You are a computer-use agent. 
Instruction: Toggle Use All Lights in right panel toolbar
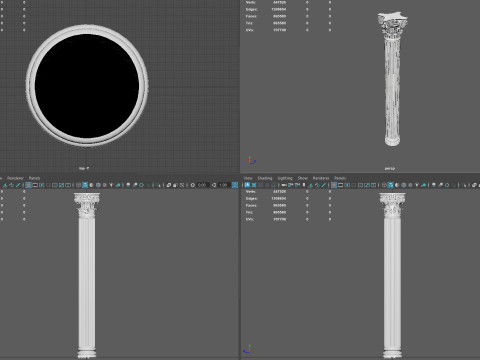click(417, 185)
